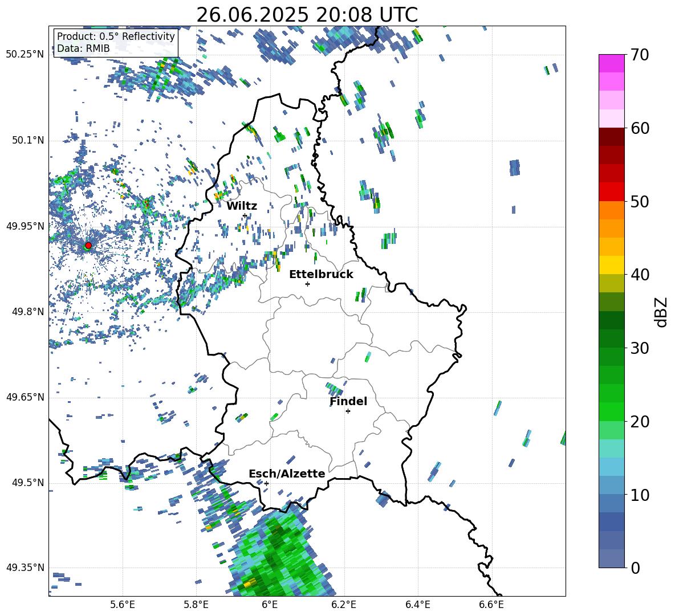Click the Wiltz city label
675x616 pixels.
pyautogui.click(x=242, y=206)
